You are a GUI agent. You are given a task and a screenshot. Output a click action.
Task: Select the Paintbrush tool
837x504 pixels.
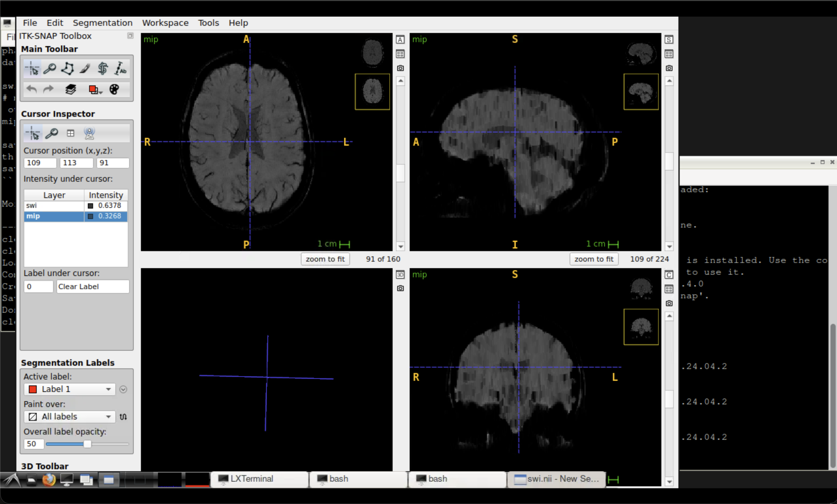click(x=85, y=69)
